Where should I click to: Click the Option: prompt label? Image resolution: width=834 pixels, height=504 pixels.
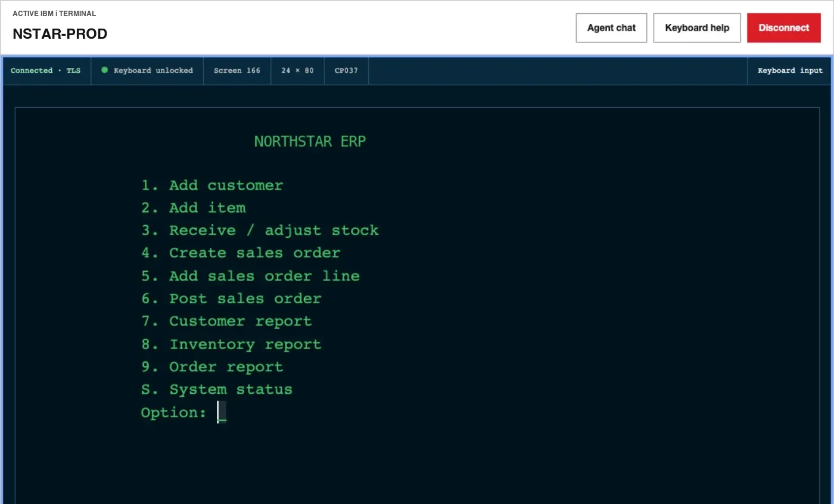174,413
